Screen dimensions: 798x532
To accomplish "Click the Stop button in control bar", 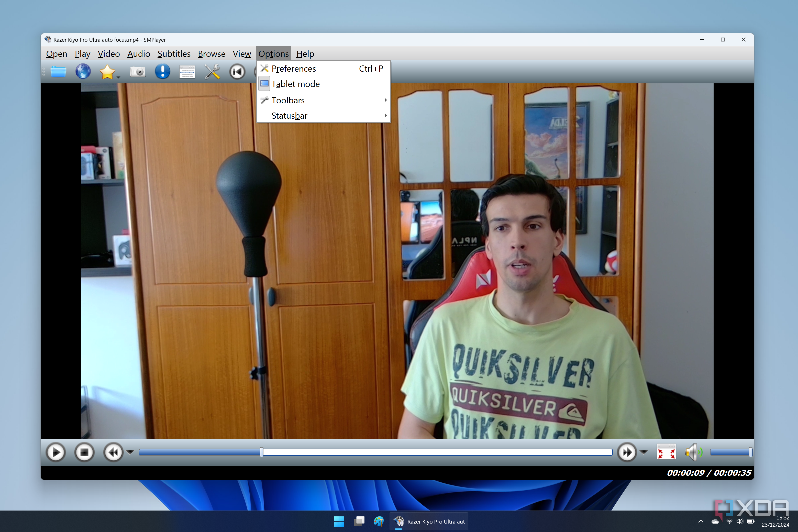I will [84, 452].
